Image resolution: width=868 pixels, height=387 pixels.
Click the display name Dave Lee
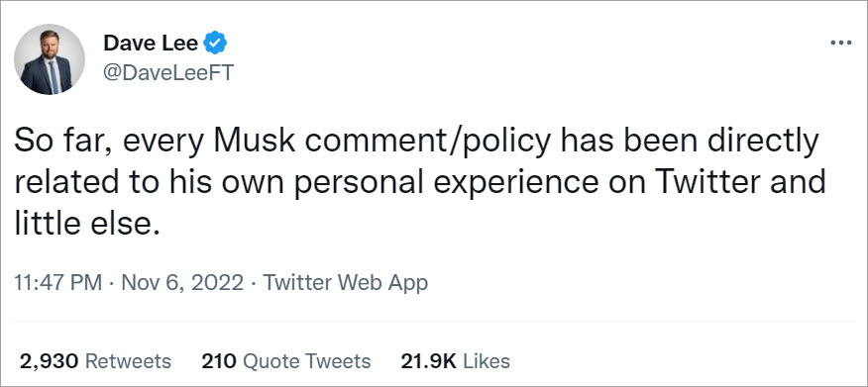pyautogui.click(x=151, y=44)
